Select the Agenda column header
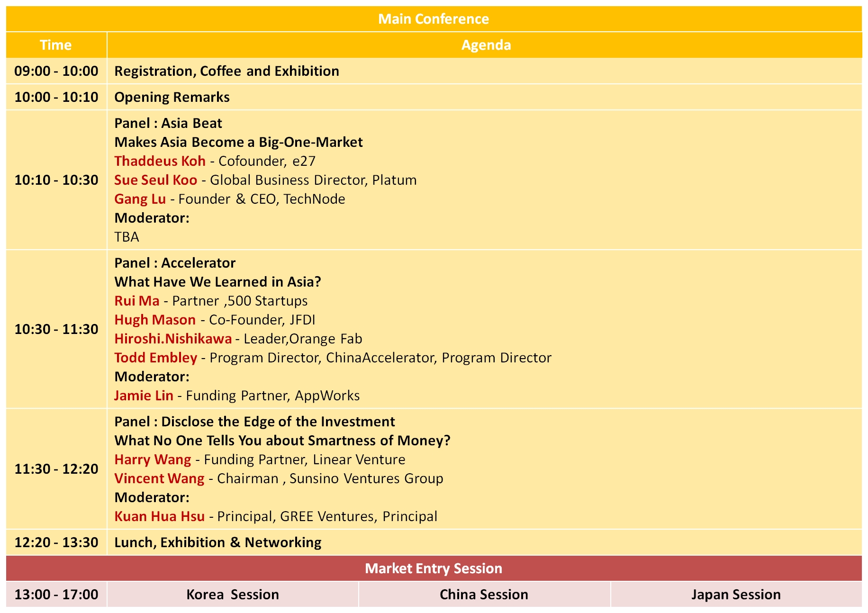This screenshot has height=613, width=868. point(486,45)
